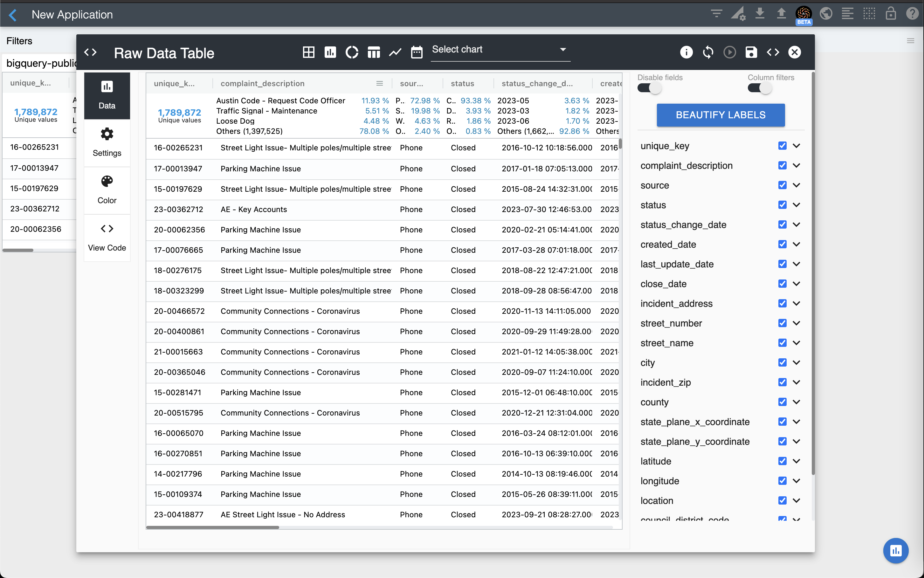Click the BEAUTIFY LABELS button

pyautogui.click(x=720, y=115)
